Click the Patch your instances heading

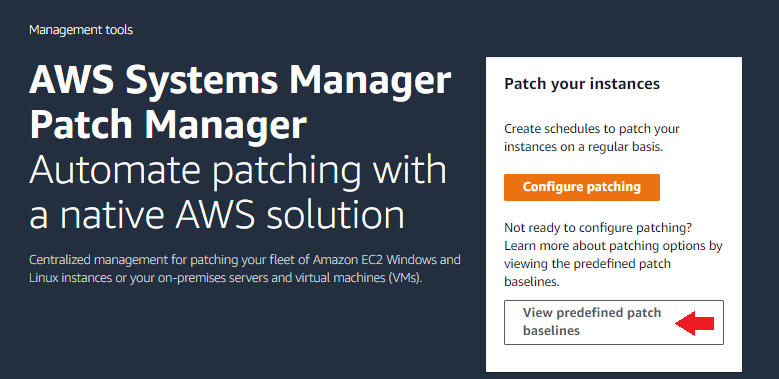[582, 83]
